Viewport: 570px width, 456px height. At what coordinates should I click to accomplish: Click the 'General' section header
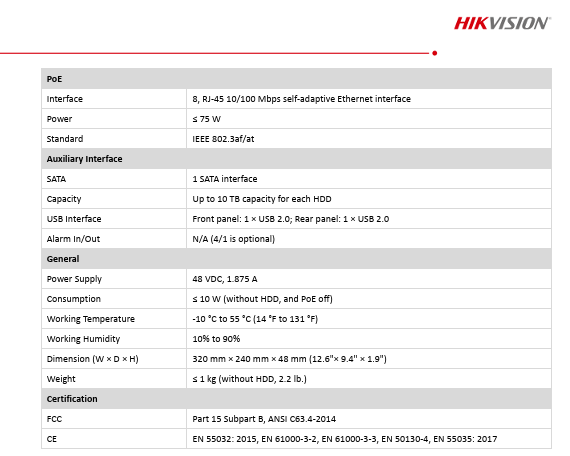pyautogui.click(x=296, y=259)
